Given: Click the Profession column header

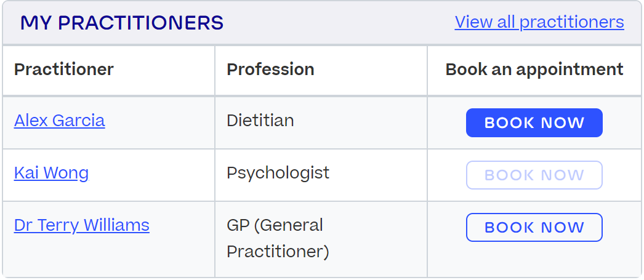Looking at the screenshot, I should (x=270, y=70).
